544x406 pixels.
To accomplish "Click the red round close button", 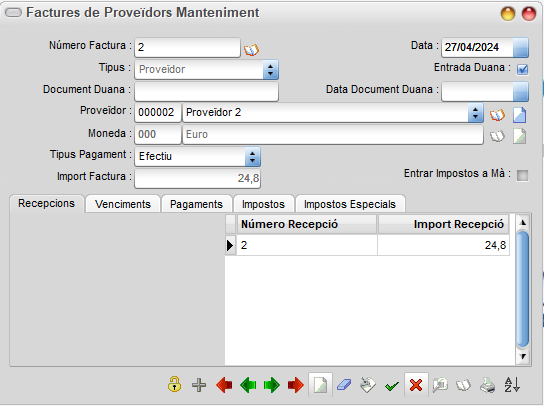I will [529, 14].
